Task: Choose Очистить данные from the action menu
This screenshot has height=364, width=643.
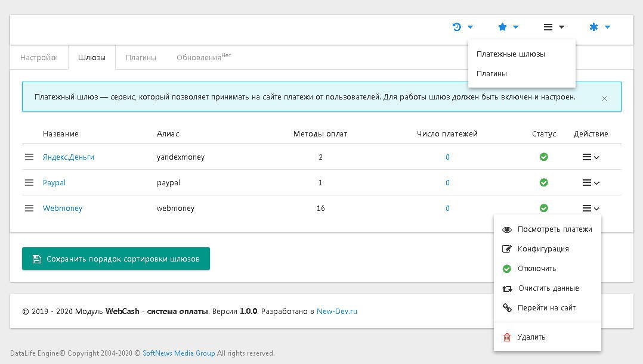Action: click(548, 288)
